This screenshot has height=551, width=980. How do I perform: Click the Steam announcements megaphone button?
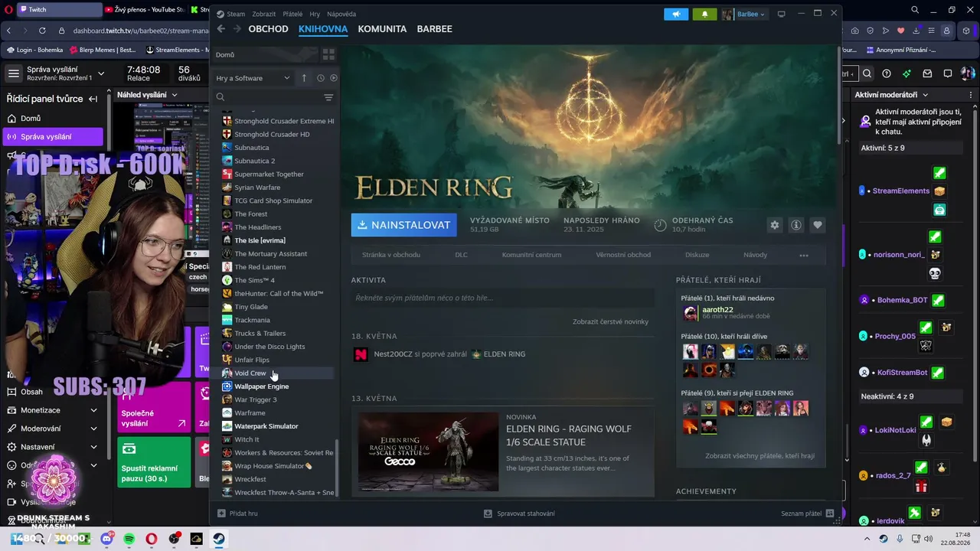[x=676, y=14]
